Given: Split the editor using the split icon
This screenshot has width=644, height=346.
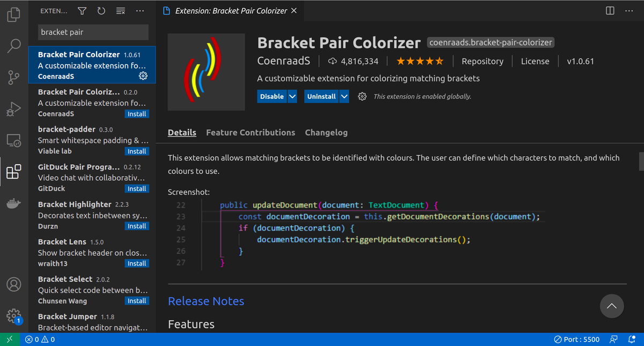Looking at the screenshot, I should pos(610,10).
